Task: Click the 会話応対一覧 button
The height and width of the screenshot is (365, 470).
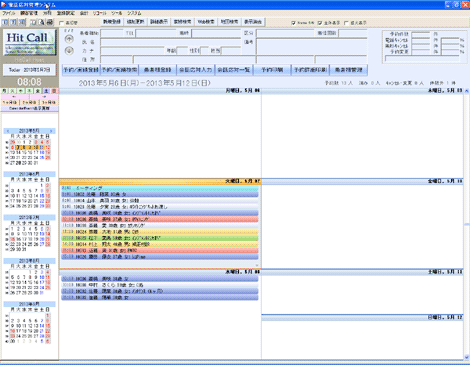Action: (234, 70)
